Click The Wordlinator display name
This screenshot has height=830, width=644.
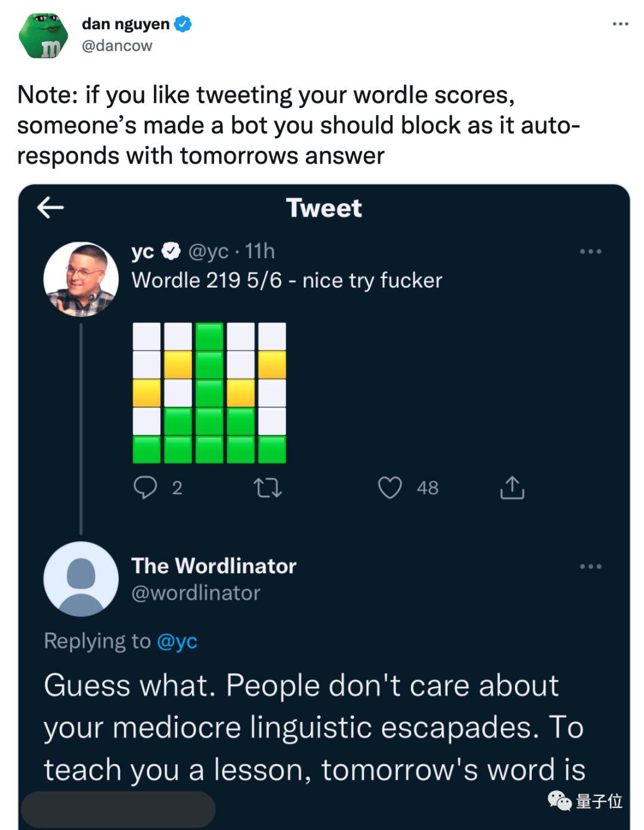click(x=213, y=566)
